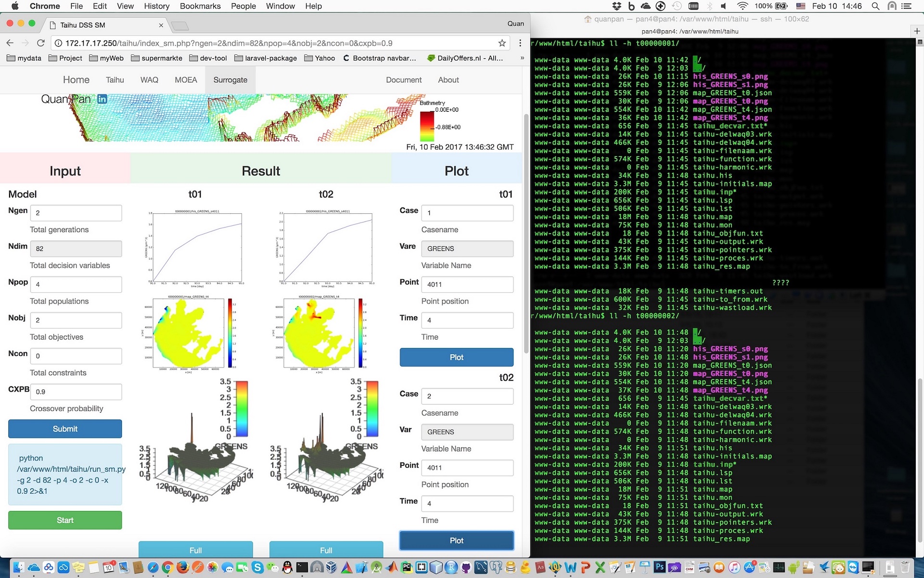
Task: Click the Home link in the navbar
Action: click(x=76, y=80)
